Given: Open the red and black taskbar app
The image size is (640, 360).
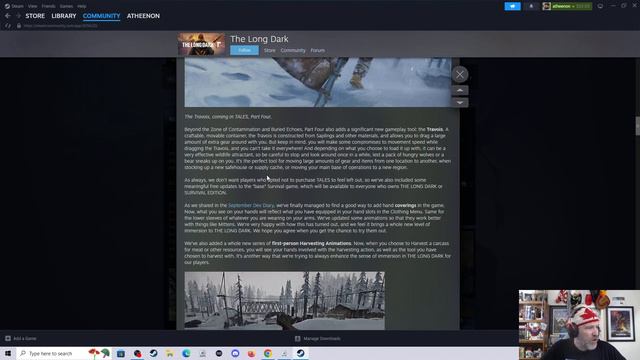Looking at the screenshot, I should coord(138,353).
